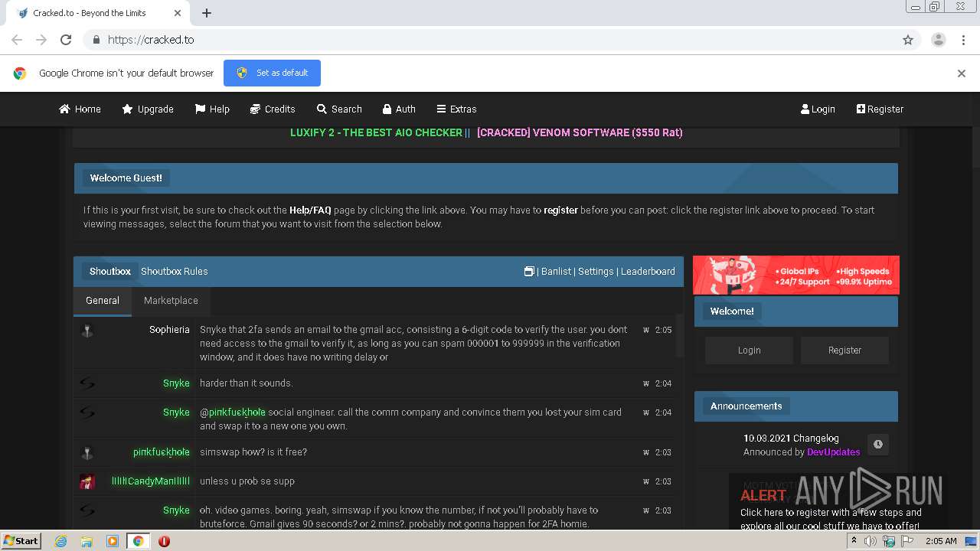Open Sophieria's user profile
This screenshot has height=551, width=980.
click(x=169, y=330)
